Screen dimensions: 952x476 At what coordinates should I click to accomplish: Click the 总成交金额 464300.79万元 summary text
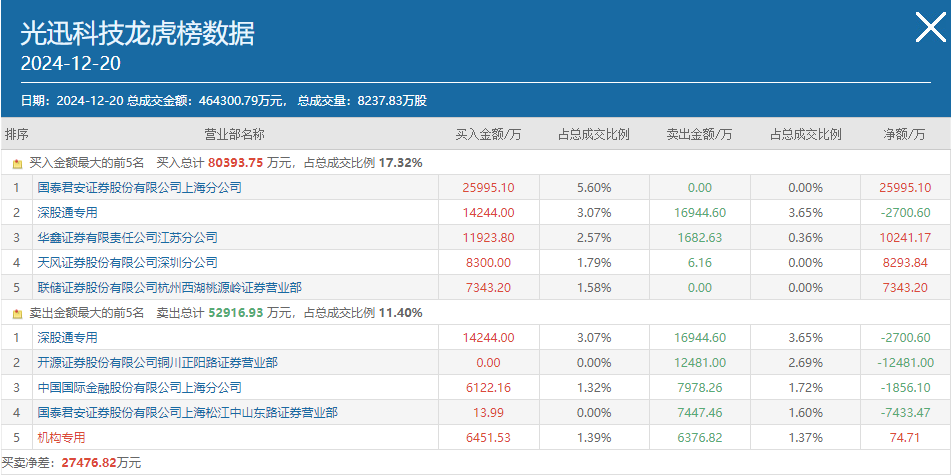pyautogui.click(x=206, y=101)
